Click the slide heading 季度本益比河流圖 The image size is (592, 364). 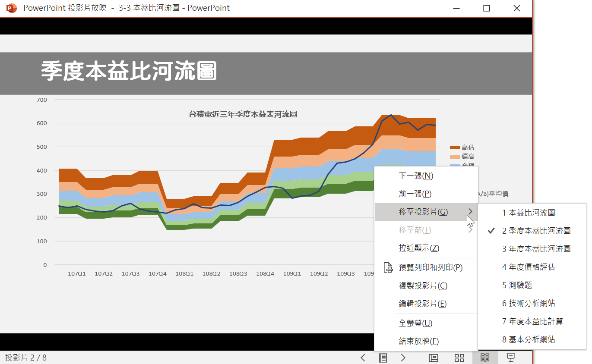click(x=129, y=71)
